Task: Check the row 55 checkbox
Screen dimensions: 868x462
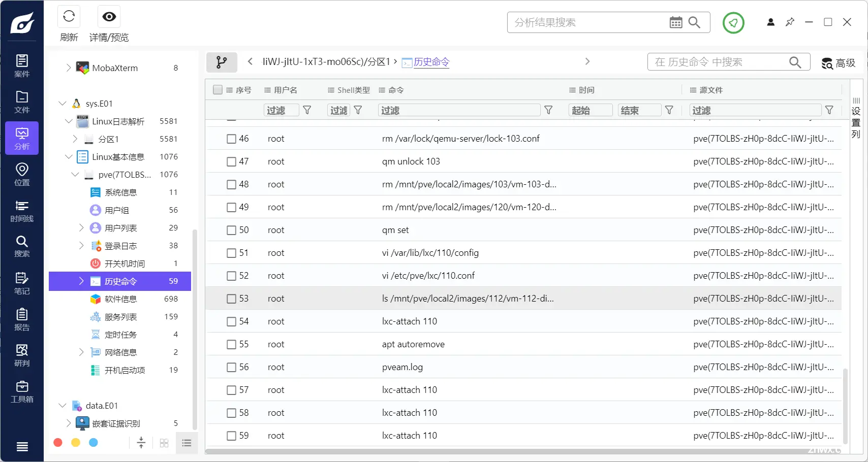Action: tap(232, 344)
